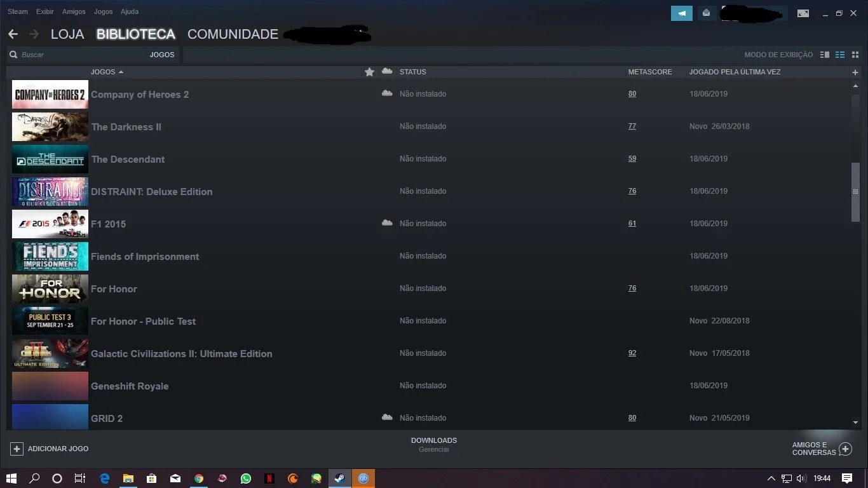Open the Windows notification center
Image resolution: width=868 pixels, height=488 pixels.
[847, 478]
